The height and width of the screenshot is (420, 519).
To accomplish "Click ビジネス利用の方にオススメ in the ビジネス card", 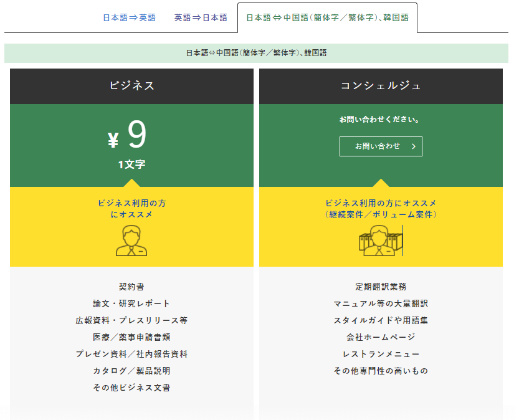I will coord(131,209).
